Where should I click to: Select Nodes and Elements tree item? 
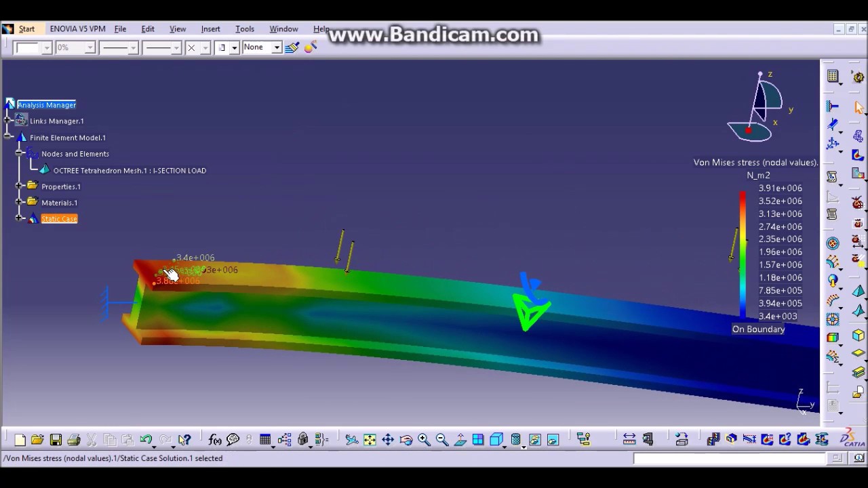(75, 154)
